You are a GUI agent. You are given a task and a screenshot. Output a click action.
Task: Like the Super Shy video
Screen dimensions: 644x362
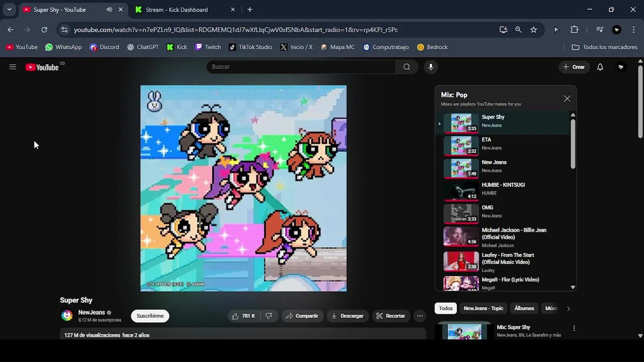pyautogui.click(x=244, y=316)
